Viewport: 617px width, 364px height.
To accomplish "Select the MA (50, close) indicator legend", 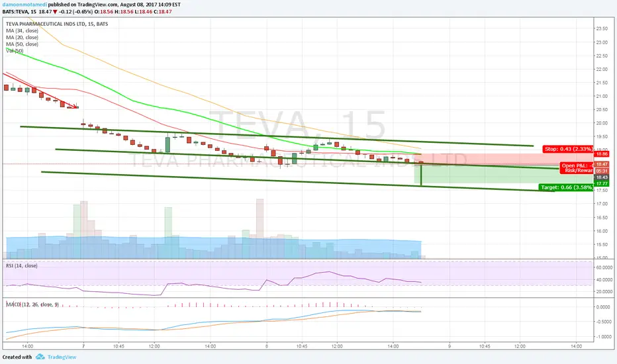I will pos(22,44).
